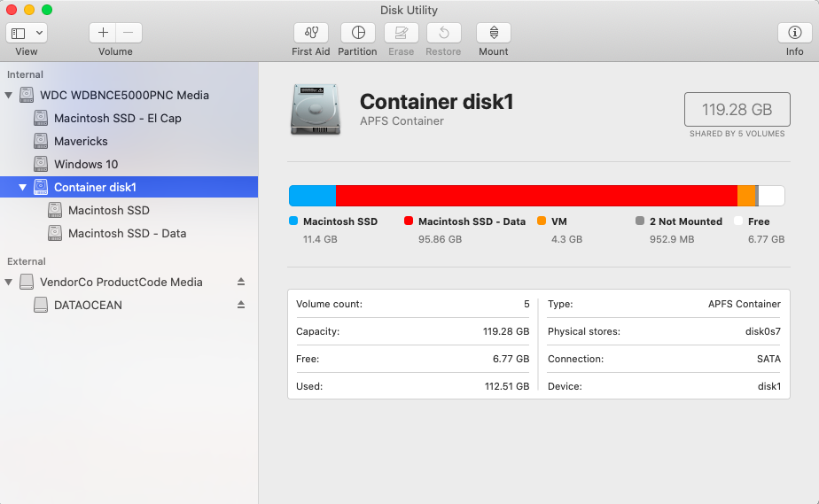Click the Physical stores value disk0s7

point(762,332)
